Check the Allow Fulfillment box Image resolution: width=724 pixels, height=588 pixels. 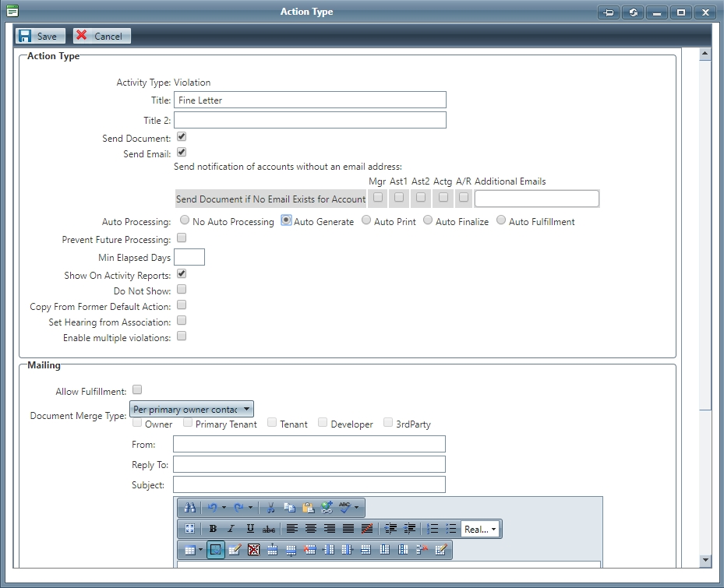pyautogui.click(x=136, y=389)
